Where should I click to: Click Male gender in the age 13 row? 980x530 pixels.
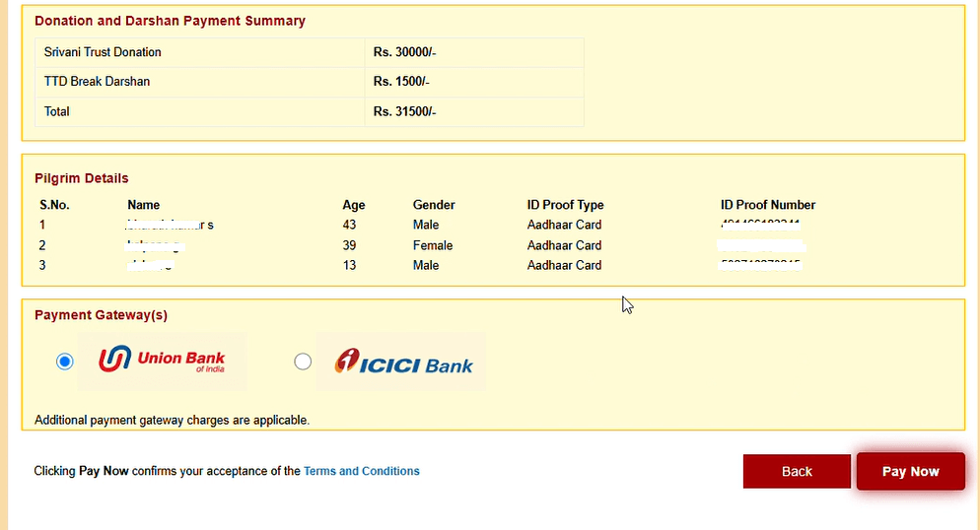pos(426,265)
